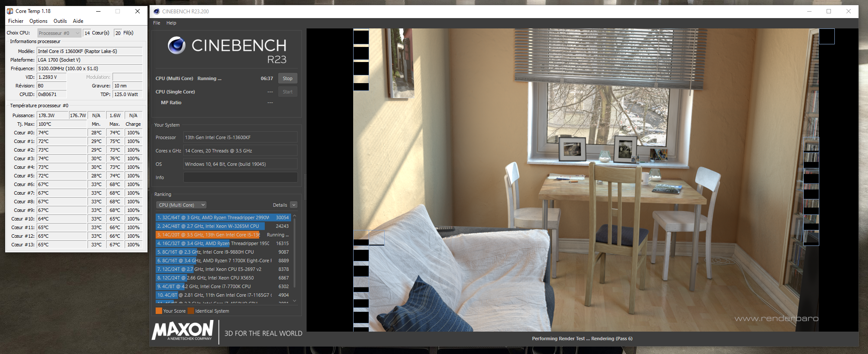This screenshot has height=354, width=868.
Task: Open Fichier menu in Core Temp
Action: pos(16,21)
